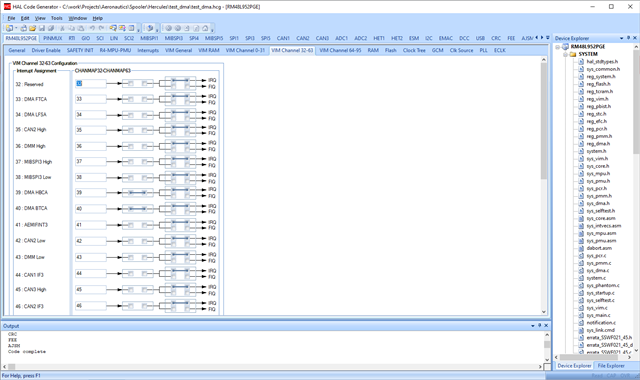Select reg_dma.h in the Device Explorer
The image size is (640, 380).
[598, 144]
